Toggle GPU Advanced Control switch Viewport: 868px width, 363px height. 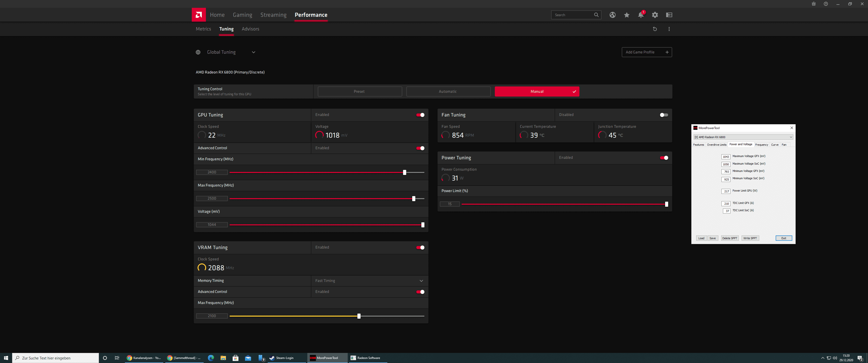[x=420, y=148]
